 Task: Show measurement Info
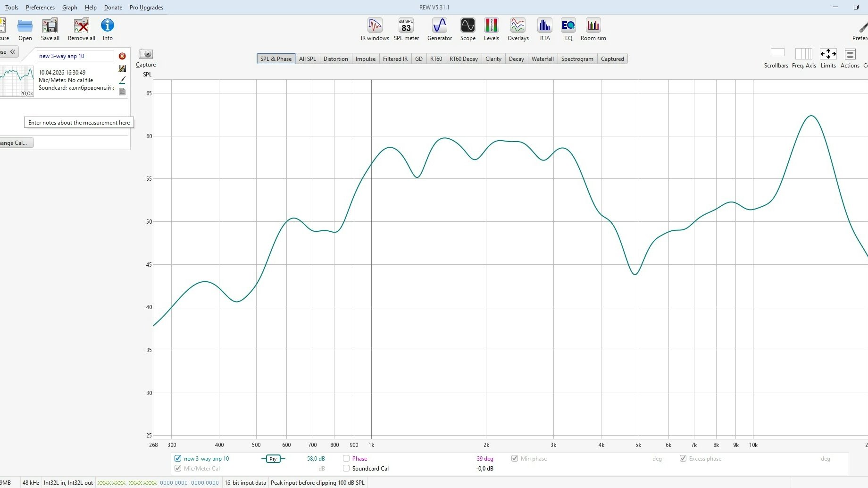pyautogui.click(x=108, y=29)
